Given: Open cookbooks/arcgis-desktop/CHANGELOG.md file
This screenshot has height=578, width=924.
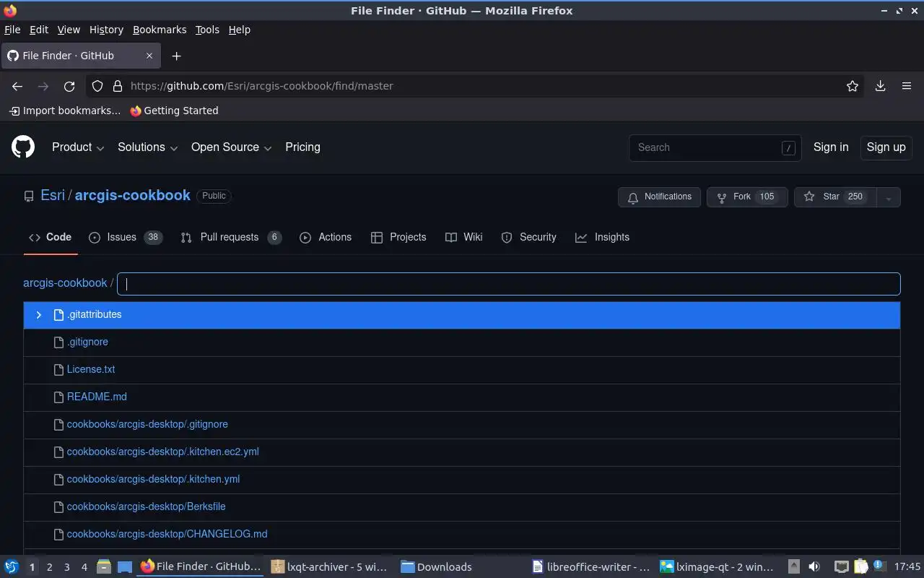Looking at the screenshot, I should pyautogui.click(x=167, y=534).
